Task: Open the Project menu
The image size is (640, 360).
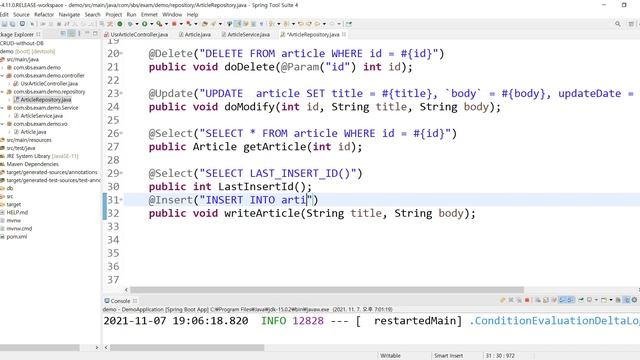Action: tap(113, 14)
